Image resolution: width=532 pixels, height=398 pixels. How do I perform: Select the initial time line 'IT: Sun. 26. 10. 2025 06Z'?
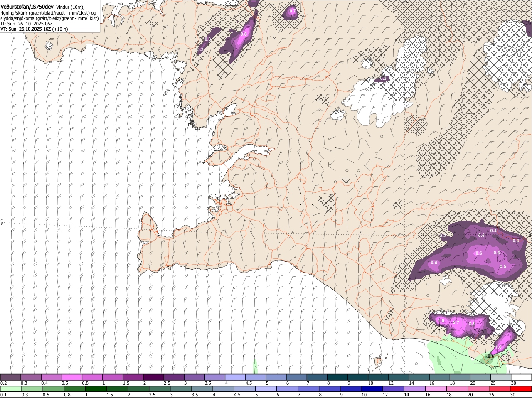(26, 24)
